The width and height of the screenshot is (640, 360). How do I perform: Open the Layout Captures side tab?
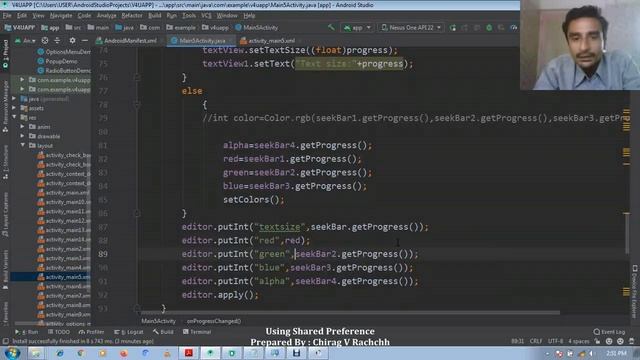(5, 215)
